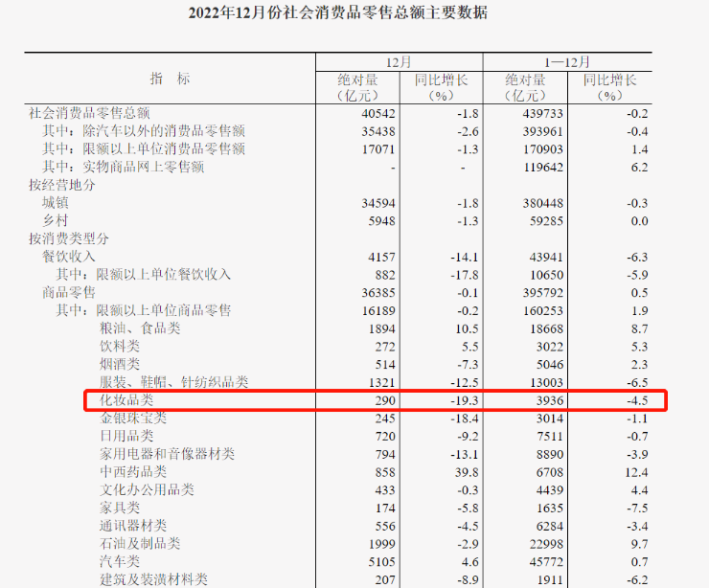Viewport: 709px width, 588px height.
Task: Select the value 395792
Action: click(x=542, y=293)
